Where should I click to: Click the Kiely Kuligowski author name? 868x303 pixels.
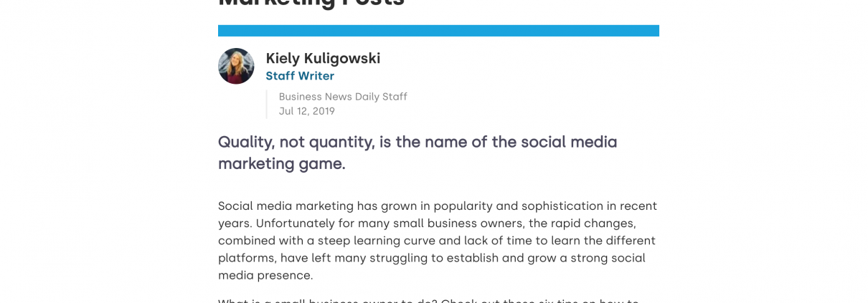323,58
